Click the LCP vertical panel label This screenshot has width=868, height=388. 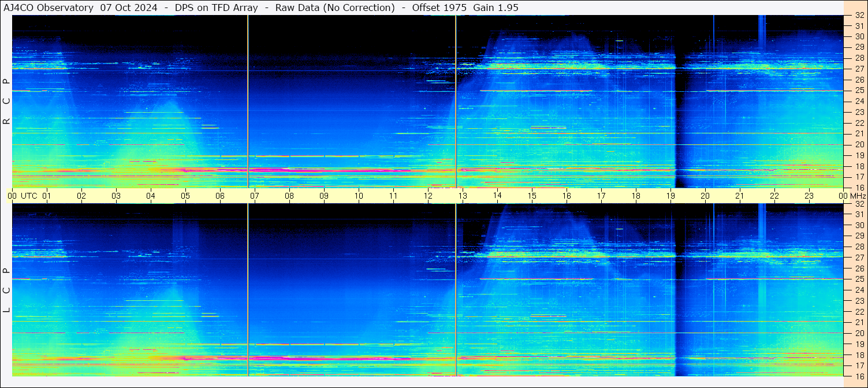click(x=6, y=290)
